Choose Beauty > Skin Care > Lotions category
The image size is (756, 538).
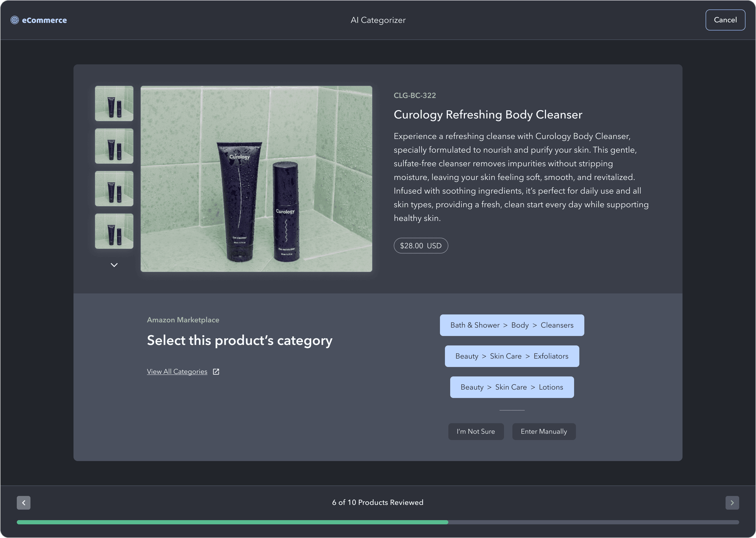tap(512, 387)
